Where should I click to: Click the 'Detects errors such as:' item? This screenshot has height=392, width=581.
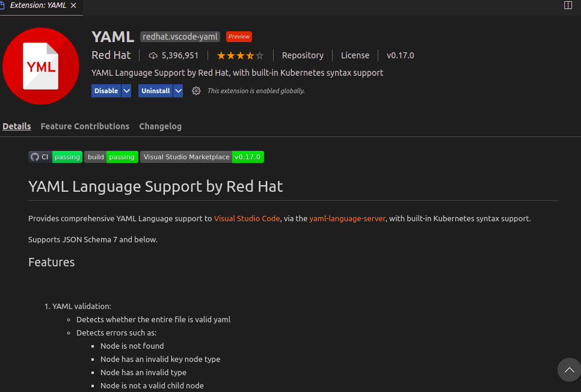(x=116, y=332)
